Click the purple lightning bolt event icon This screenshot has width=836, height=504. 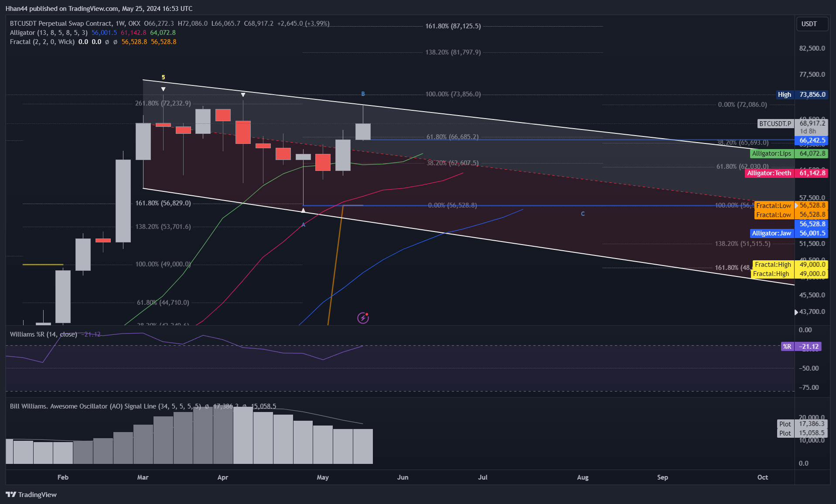coord(363,318)
